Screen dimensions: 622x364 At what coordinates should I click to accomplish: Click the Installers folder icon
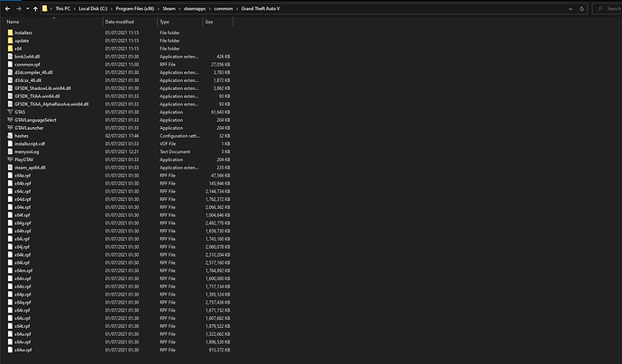coord(10,32)
